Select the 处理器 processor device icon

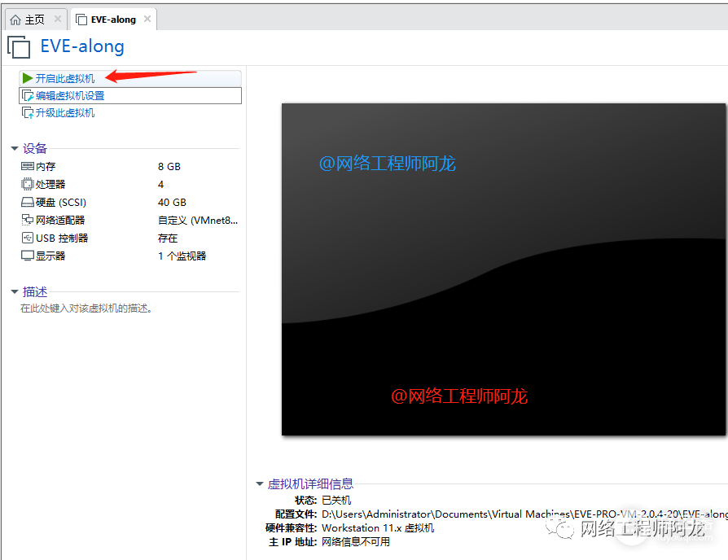[28, 184]
